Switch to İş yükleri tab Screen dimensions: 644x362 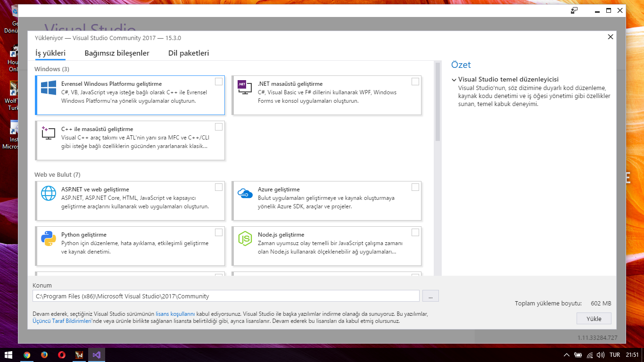coord(50,53)
